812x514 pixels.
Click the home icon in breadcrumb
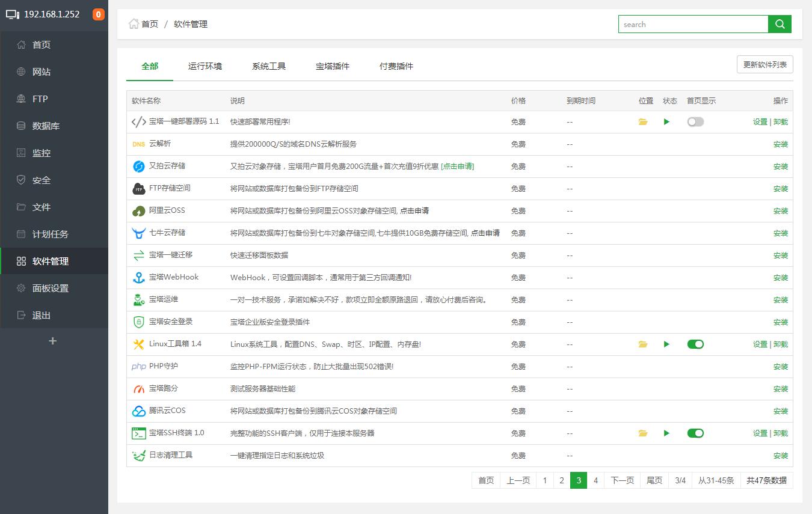pyautogui.click(x=134, y=24)
